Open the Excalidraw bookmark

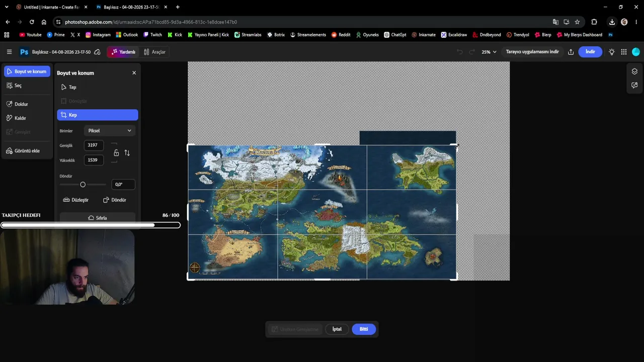[x=454, y=35]
